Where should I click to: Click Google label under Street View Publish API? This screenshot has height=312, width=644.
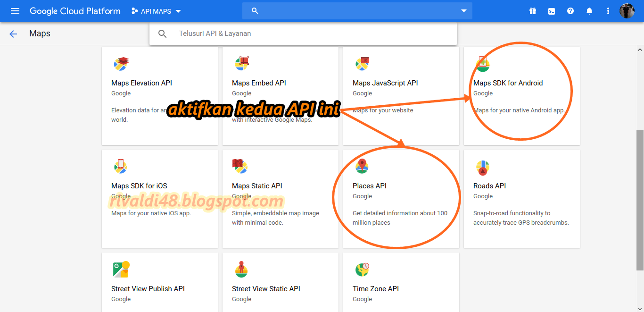121,299
